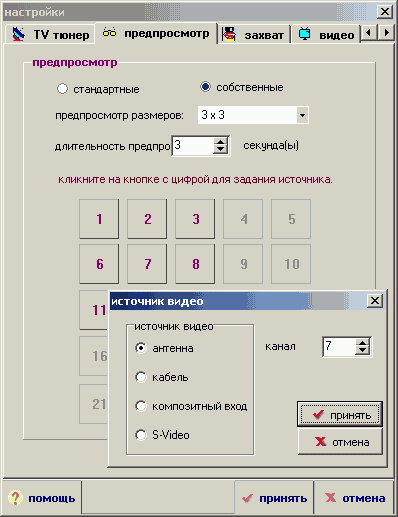Click the red hint text about кнопке с цифрой

[x=195, y=180]
